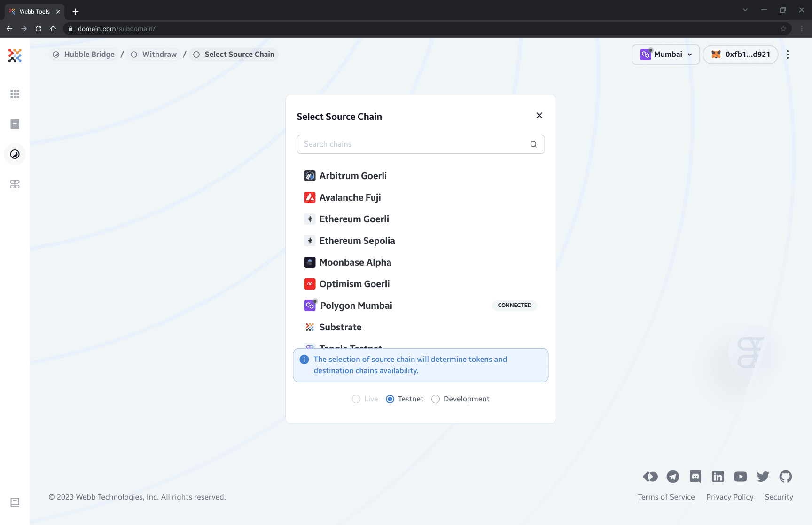Click the search magnifier in chain search
The width and height of the screenshot is (812, 525).
(x=533, y=144)
